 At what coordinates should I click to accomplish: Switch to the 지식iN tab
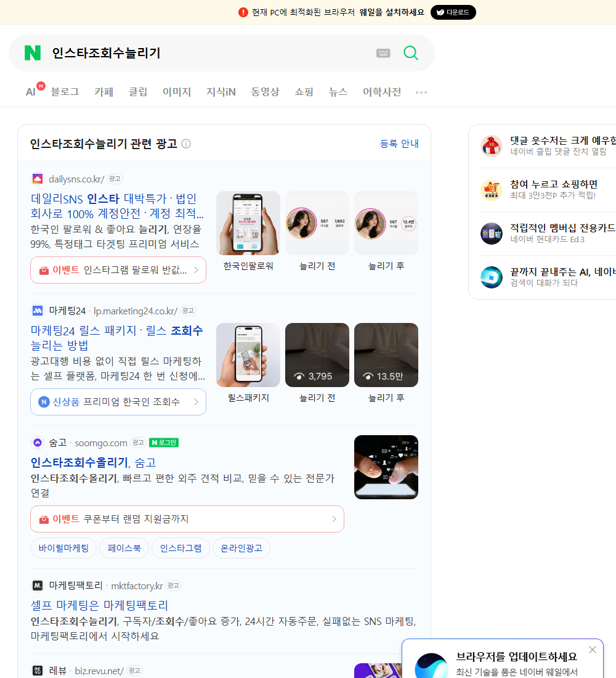click(x=221, y=92)
